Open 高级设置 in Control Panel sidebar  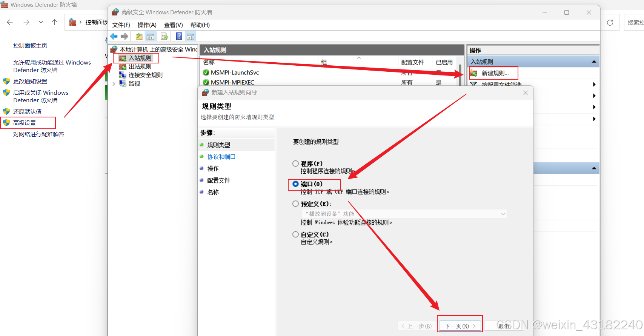tap(25, 123)
